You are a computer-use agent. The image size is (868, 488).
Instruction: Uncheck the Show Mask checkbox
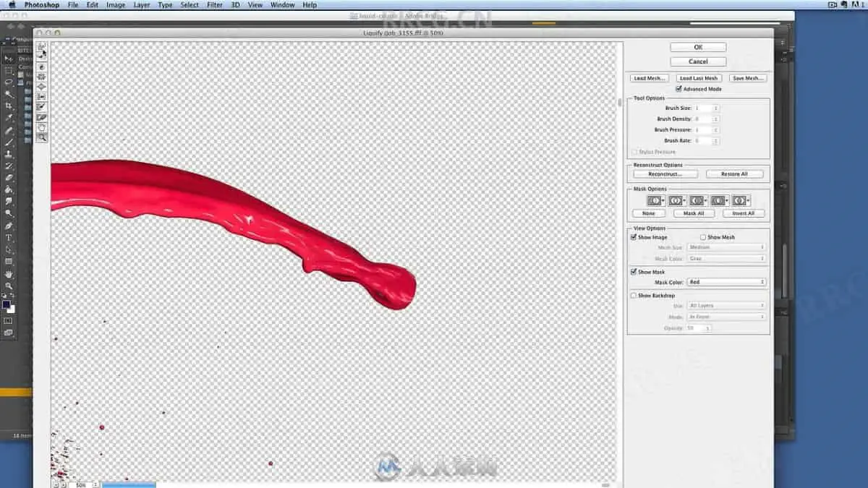(x=634, y=272)
